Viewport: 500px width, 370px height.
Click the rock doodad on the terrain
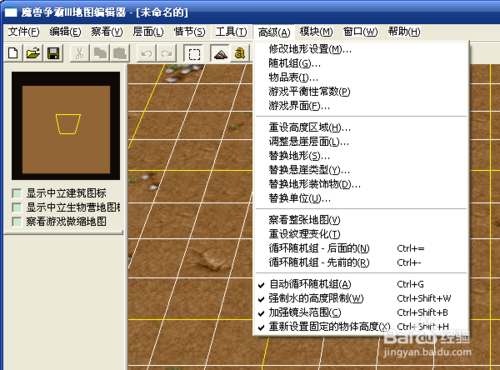click(x=212, y=260)
